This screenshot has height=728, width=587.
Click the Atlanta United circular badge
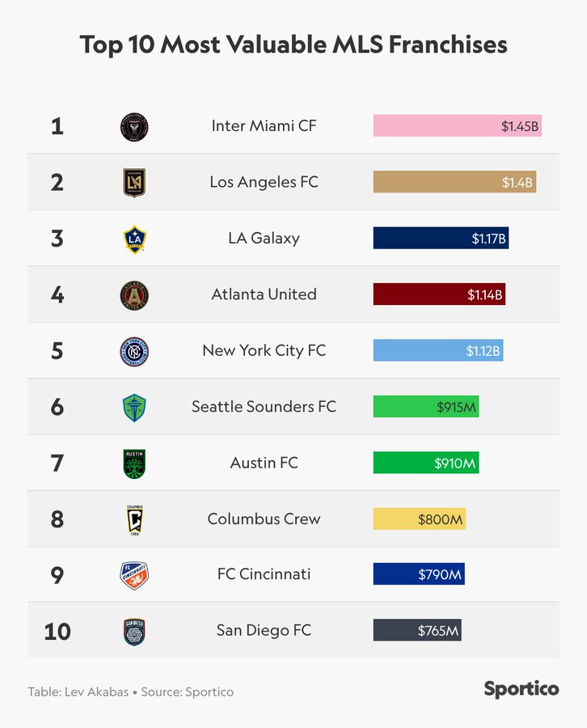134,294
